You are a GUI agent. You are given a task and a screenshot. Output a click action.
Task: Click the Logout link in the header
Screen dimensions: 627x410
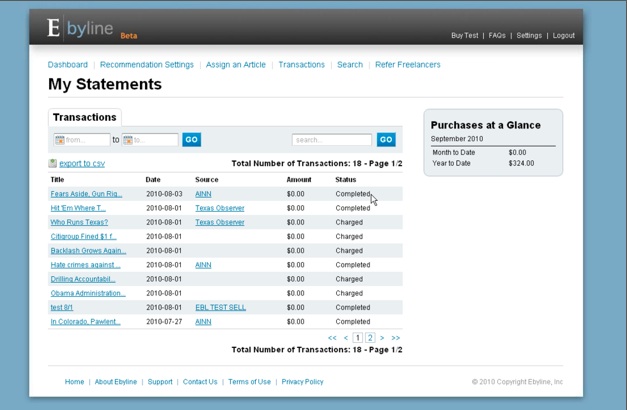564,36
